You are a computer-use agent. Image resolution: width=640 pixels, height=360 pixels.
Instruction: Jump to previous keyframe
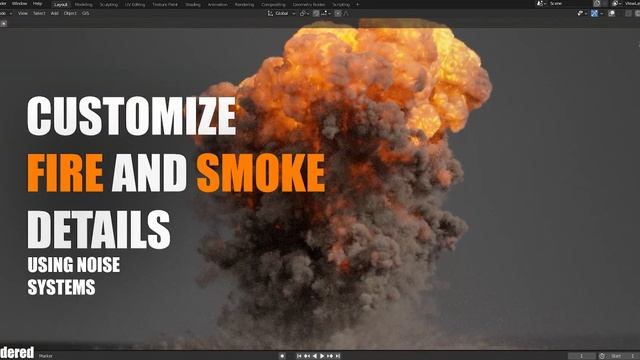click(x=307, y=356)
